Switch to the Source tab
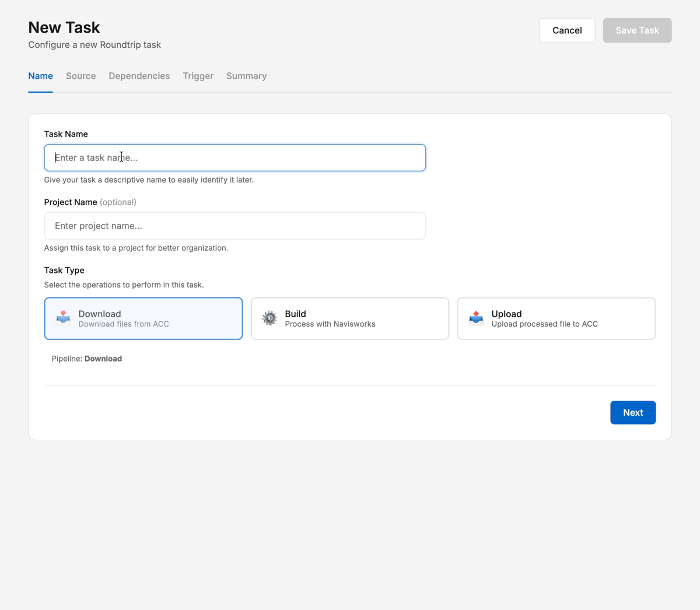Screen dimensions: 700x610 coord(80,76)
